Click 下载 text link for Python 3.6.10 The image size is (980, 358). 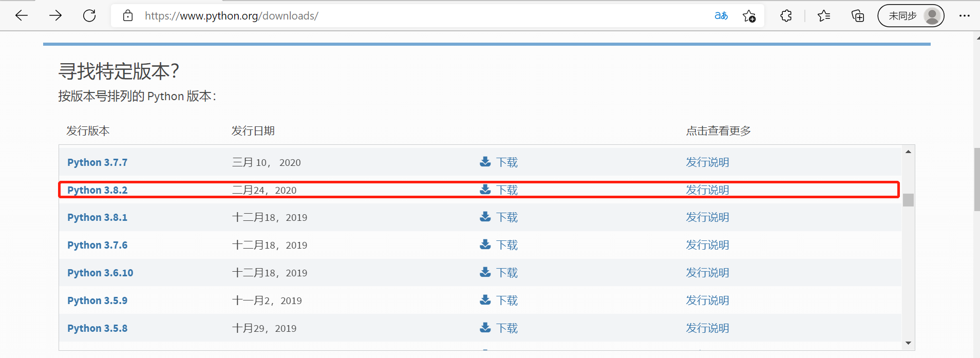(507, 273)
